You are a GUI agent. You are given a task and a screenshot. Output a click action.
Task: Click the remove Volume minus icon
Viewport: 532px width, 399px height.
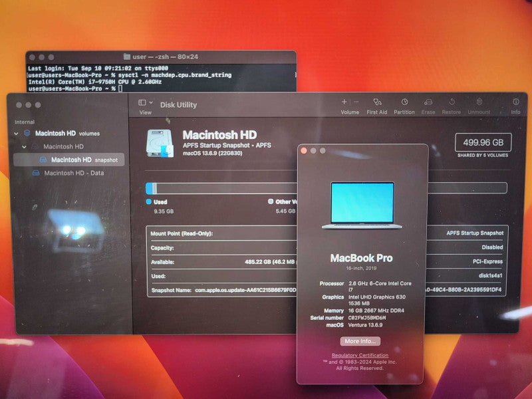[x=356, y=102]
